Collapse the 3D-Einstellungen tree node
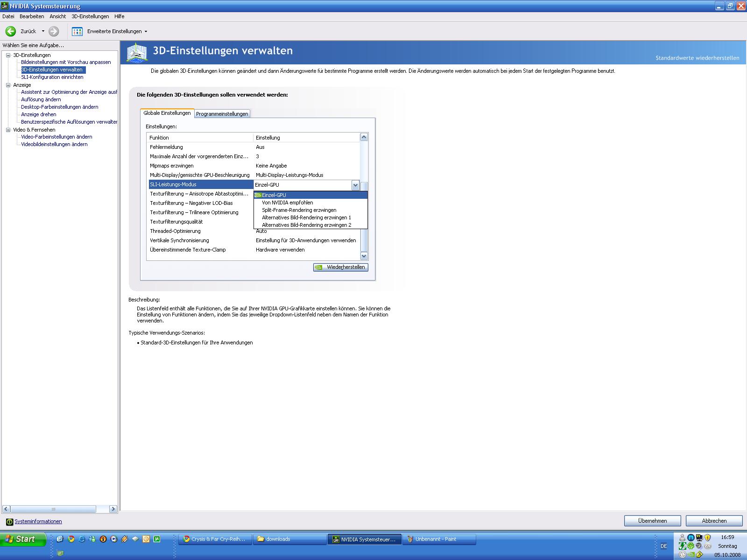The image size is (747, 560). [x=8, y=55]
